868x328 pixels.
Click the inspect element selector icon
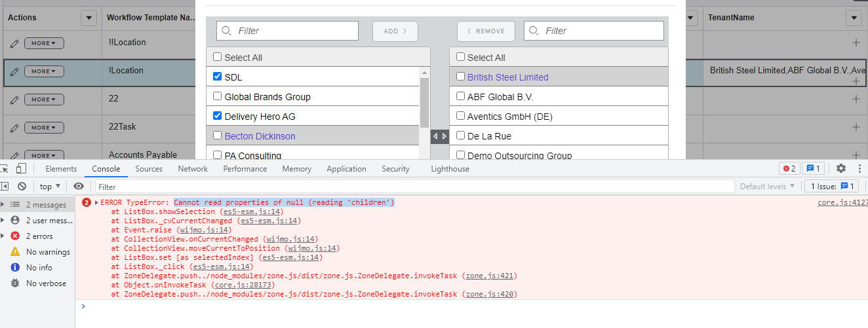pos(4,169)
